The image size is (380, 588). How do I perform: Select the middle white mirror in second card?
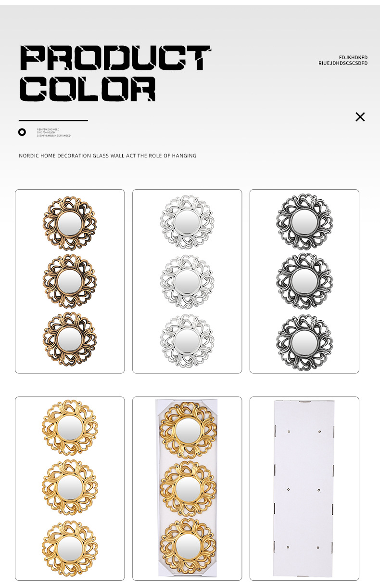point(187,282)
